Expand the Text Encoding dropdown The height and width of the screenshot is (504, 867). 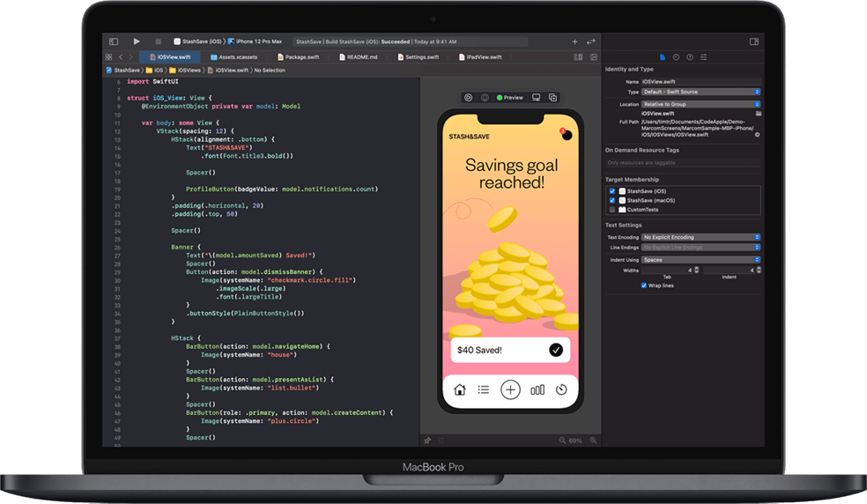pos(700,237)
